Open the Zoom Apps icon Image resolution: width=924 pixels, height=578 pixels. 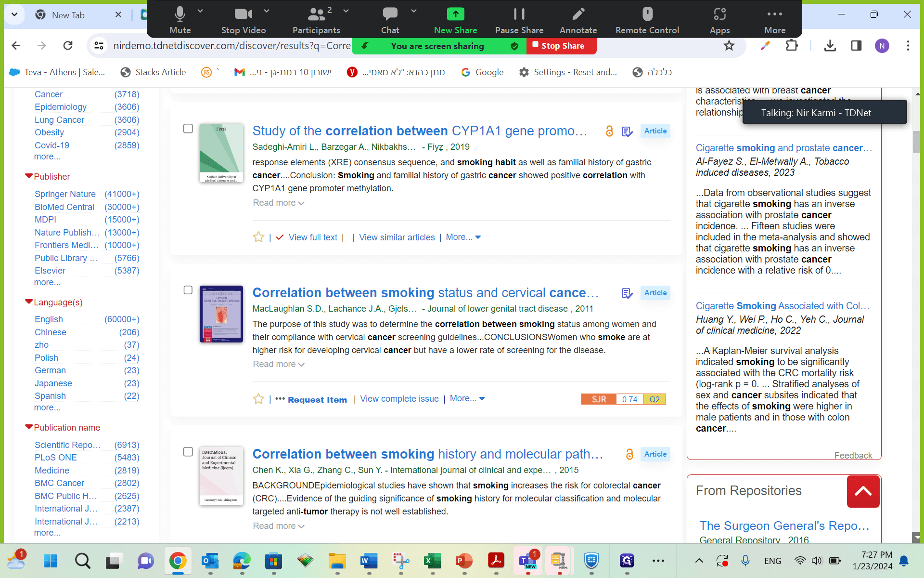click(719, 14)
